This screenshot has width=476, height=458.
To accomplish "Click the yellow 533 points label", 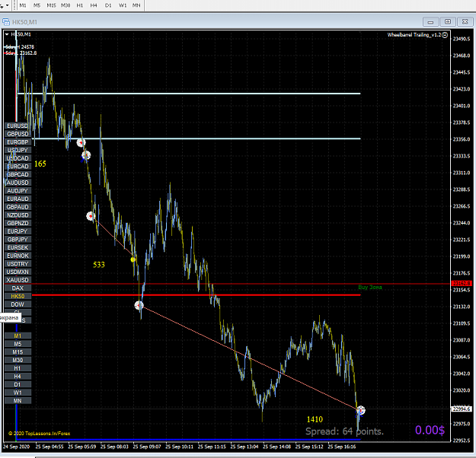I will (99, 265).
